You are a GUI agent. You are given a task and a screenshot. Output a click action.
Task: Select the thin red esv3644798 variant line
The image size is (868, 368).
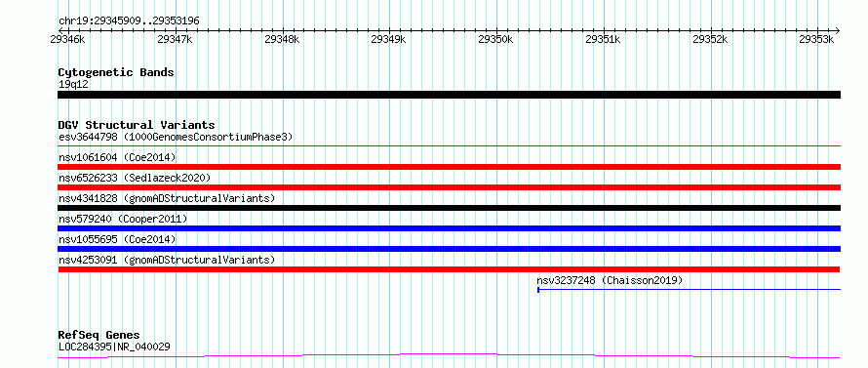pyautogui.click(x=449, y=146)
